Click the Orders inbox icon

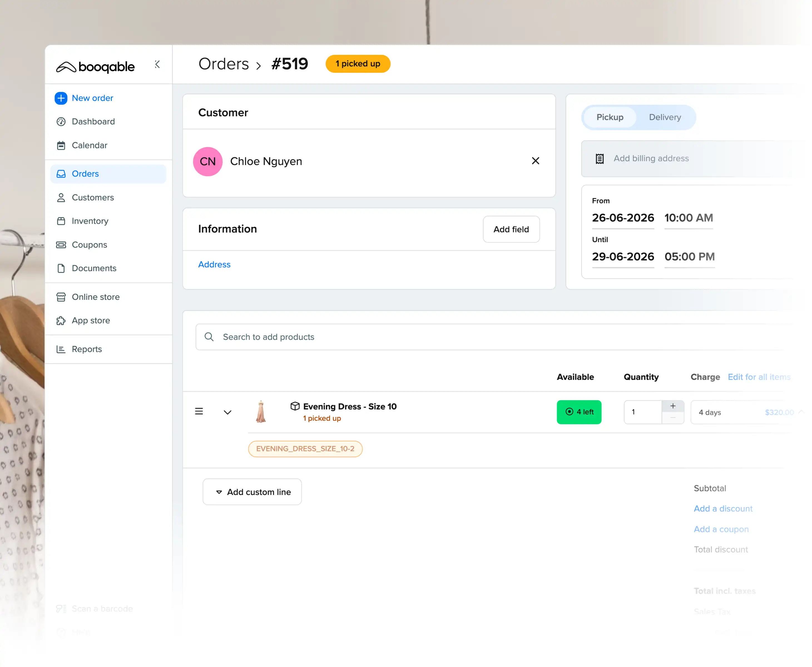coord(61,174)
